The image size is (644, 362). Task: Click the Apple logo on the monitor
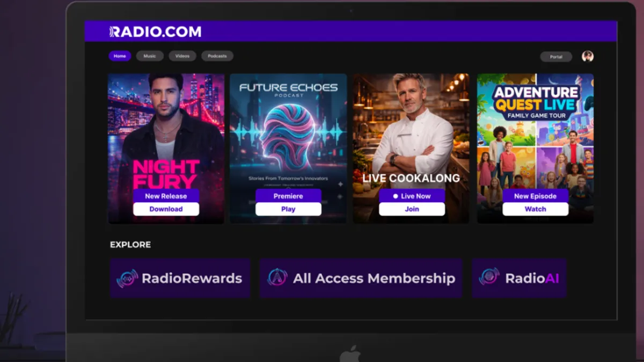pyautogui.click(x=350, y=354)
